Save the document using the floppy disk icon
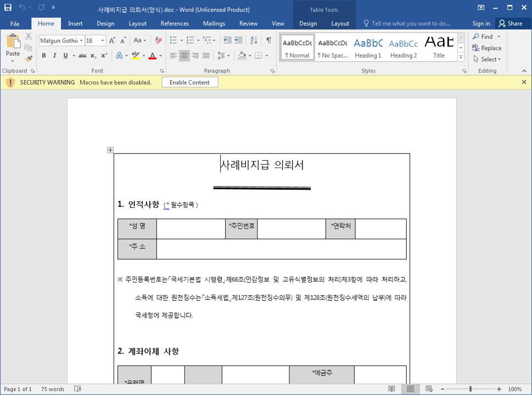This screenshot has height=395, width=532. (8, 9)
